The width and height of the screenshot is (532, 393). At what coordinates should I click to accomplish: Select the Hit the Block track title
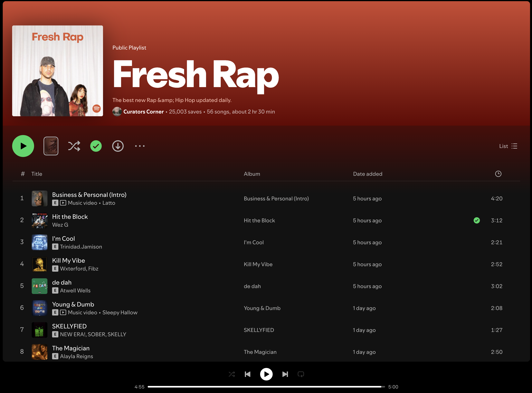tap(70, 217)
